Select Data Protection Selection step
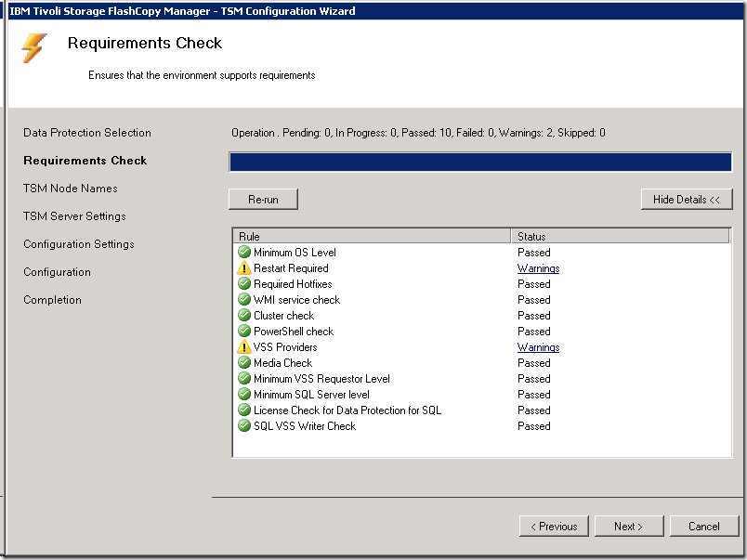Image resolution: width=747 pixels, height=560 pixels. tap(87, 133)
